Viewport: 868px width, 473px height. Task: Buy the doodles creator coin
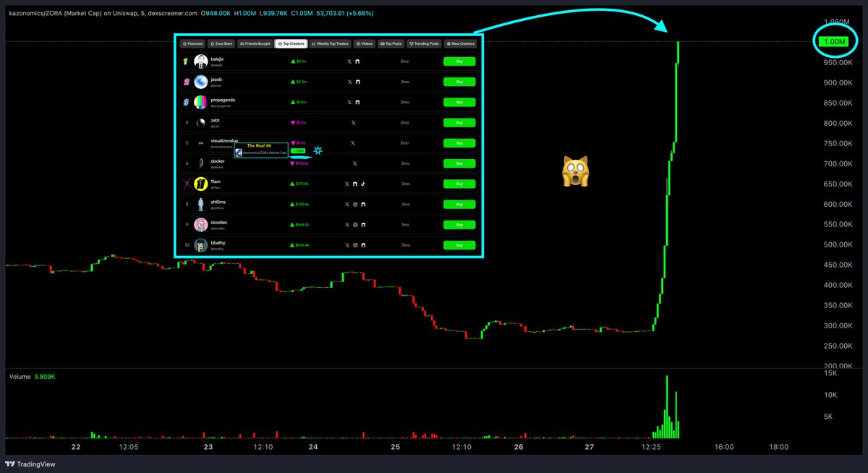[x=459, y=225]
